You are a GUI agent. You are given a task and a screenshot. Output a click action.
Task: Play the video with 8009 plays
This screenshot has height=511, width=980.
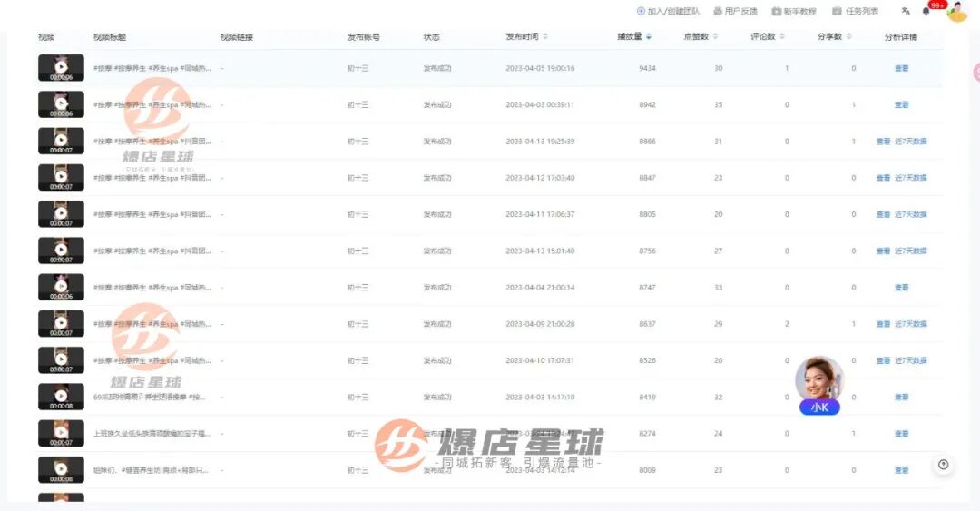(x=61, y=470)
